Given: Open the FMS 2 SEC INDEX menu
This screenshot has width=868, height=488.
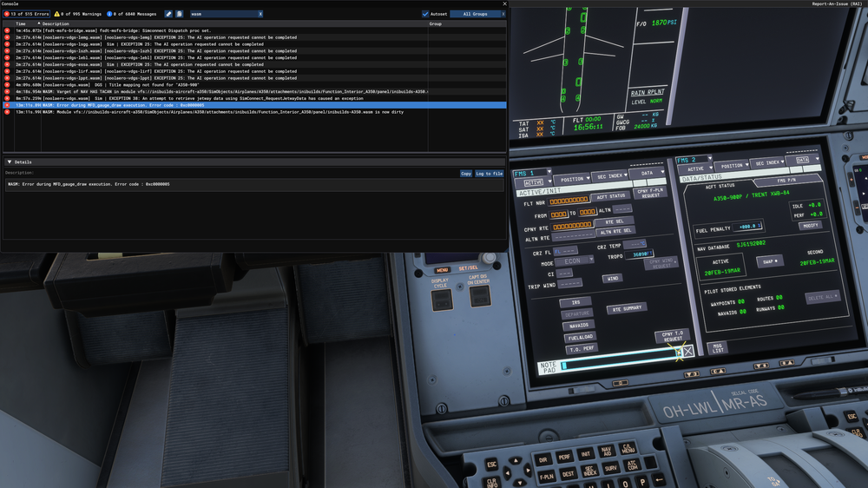Looking at the screenshot, I should click(767, 164).
